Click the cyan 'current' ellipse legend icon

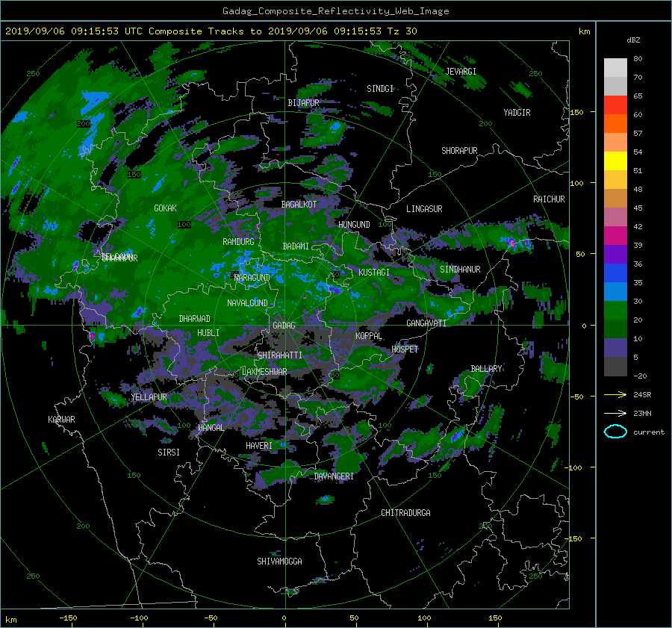(615, 432)
